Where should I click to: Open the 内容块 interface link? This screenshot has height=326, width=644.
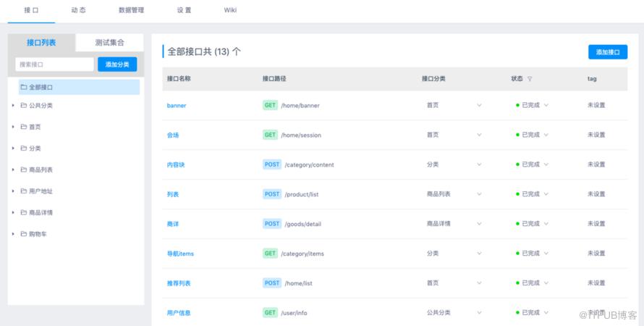tap(176, 165)
